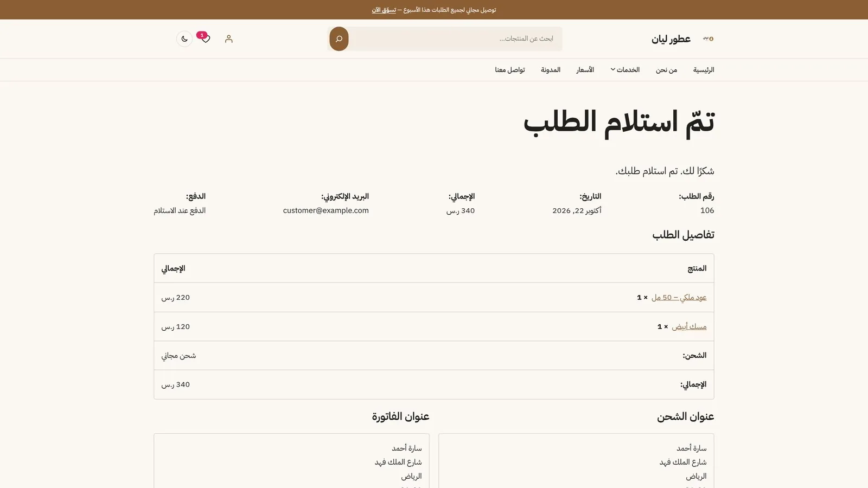Click the المنتج table column header
The image size is (868, 488).
[697, 268]
